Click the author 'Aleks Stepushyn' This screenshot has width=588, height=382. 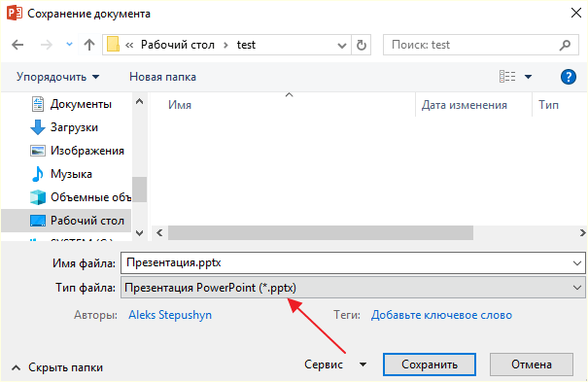click(170, 315)
